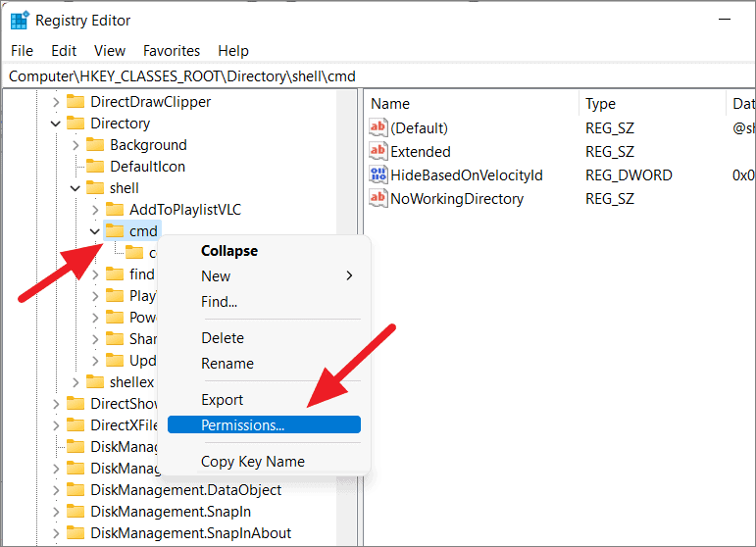This screenshot has width=756, height=547.
Task: Click the DiskManagement.SnapInAbout folder icon
Action: coord(76,533)
